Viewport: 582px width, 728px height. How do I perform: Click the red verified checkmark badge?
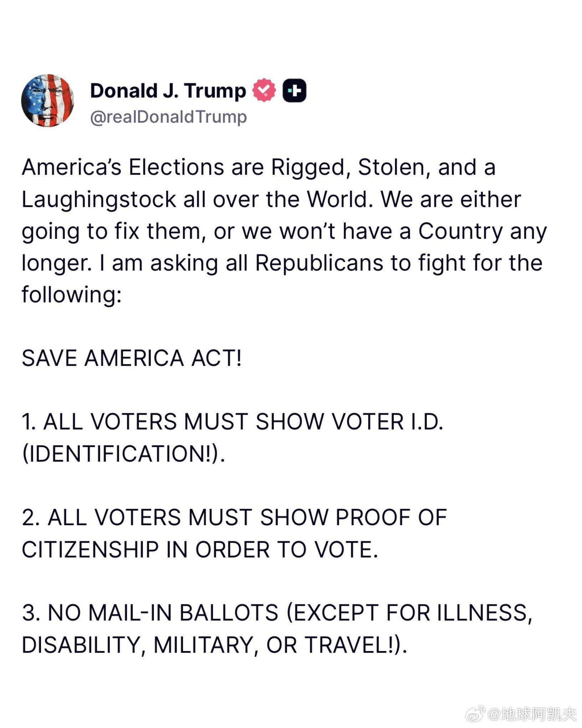[x=264, y=90]
